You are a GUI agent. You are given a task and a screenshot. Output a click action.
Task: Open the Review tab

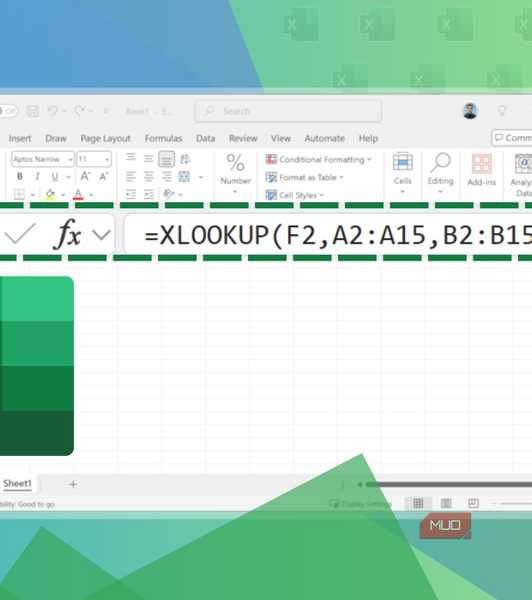point(243,139)
